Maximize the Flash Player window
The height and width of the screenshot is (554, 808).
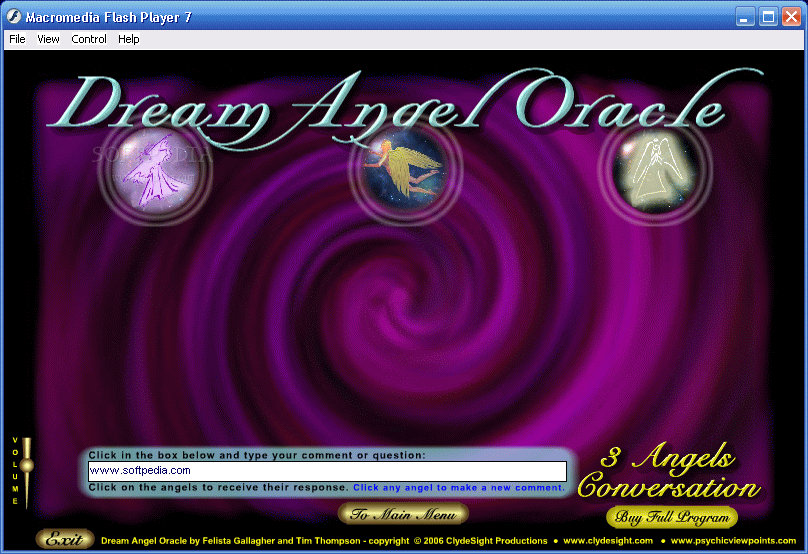(768, 17)
